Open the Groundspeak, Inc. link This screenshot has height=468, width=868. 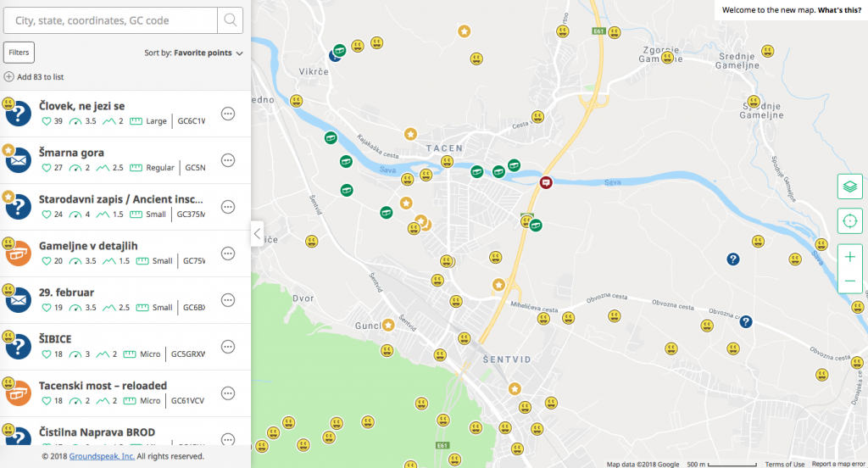(103, 456)
